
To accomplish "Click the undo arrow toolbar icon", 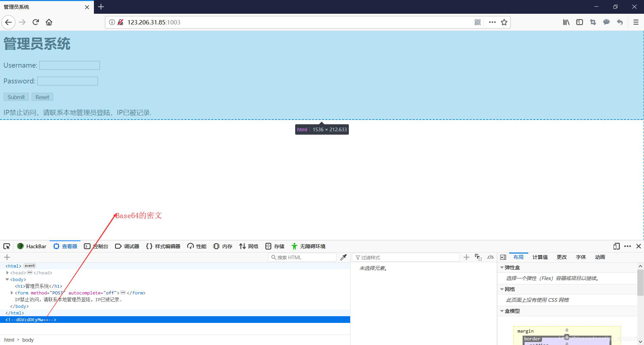I will click(620, 22).
